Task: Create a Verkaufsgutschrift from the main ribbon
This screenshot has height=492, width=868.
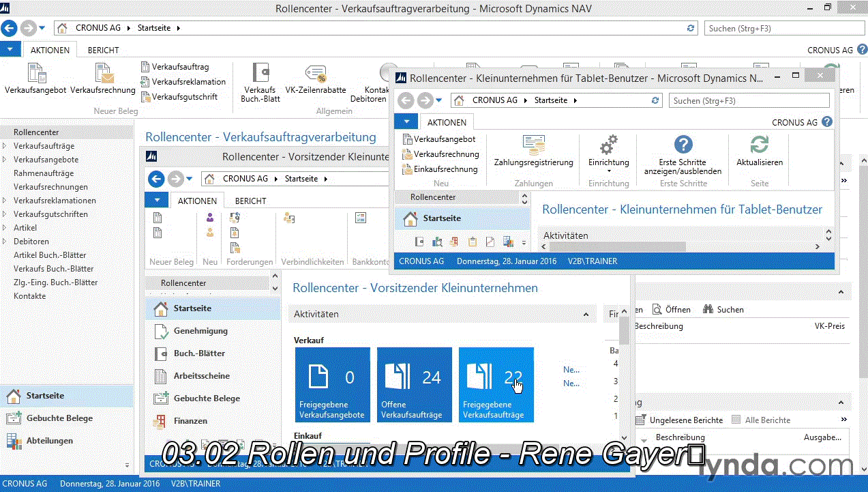Action: click(x=179, y=97)
